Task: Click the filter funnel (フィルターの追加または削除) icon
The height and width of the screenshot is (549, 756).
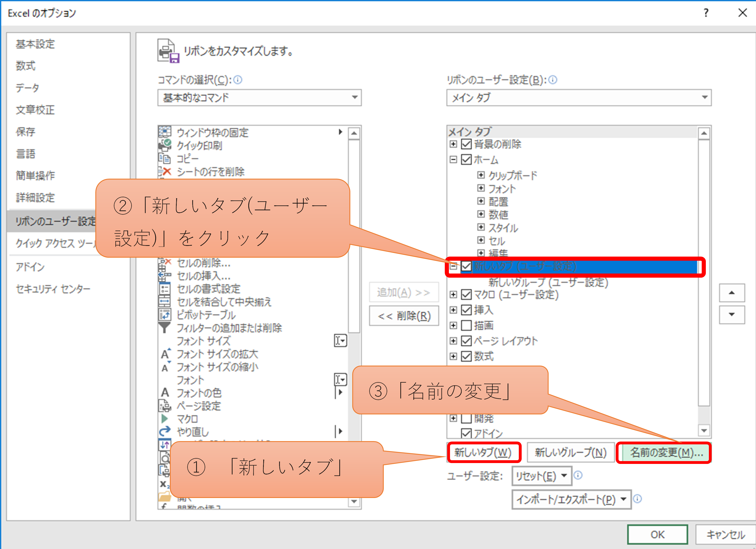Action: click(165, 327)
